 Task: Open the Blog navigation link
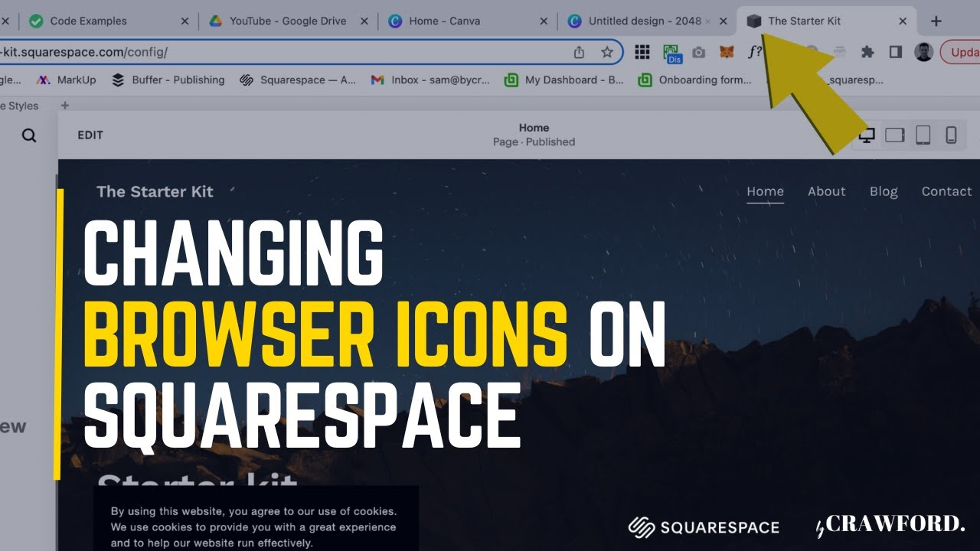pos(884,191)
